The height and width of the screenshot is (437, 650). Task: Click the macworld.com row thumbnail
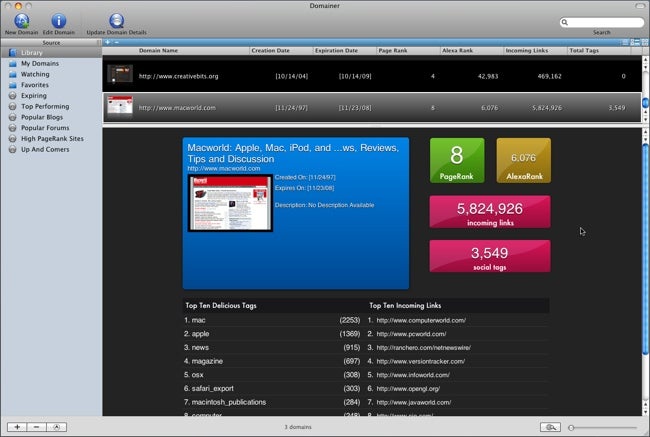click(120, 105)
